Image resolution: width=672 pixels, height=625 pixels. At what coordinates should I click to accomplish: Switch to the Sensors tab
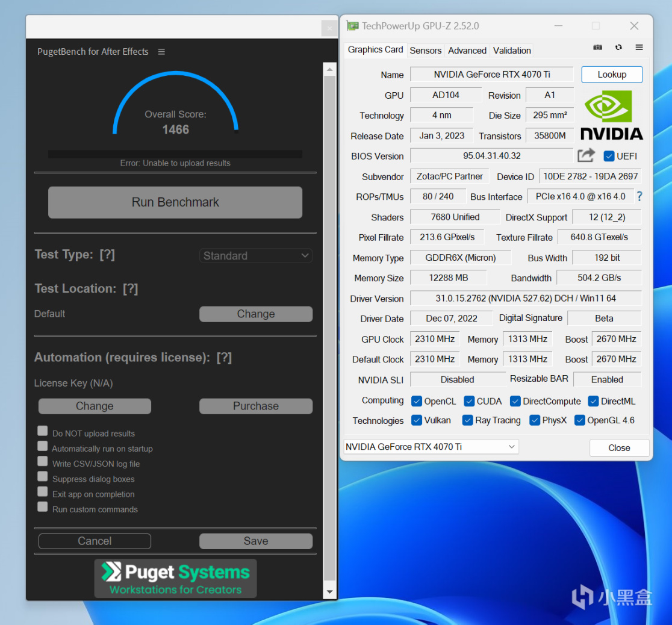click(425, 51)
